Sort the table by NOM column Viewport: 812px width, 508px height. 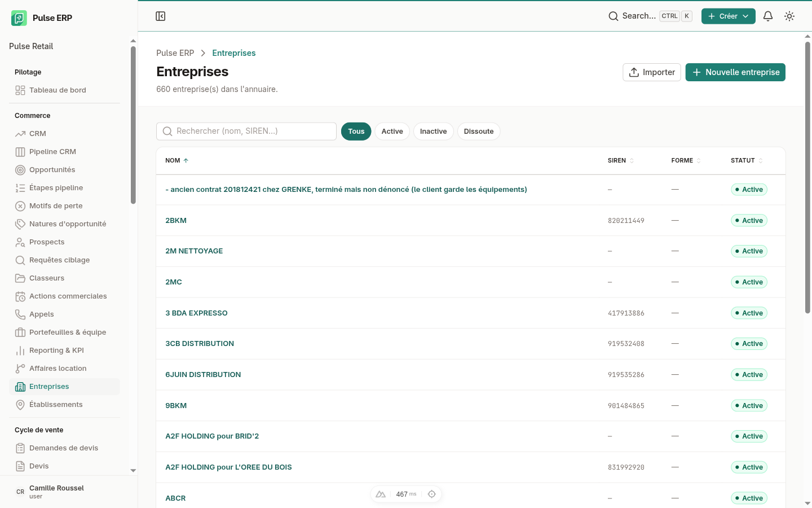pos(176,161)
